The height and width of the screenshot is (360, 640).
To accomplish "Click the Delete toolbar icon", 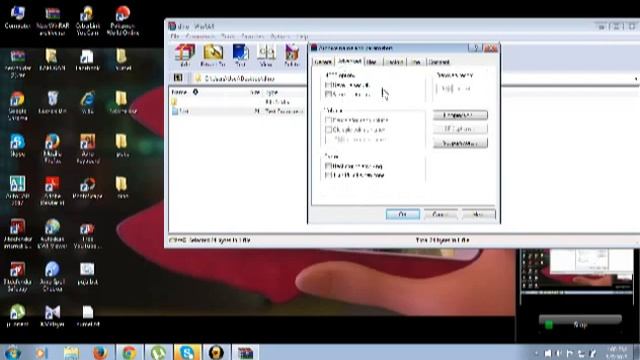I will [x=291, y=56].
